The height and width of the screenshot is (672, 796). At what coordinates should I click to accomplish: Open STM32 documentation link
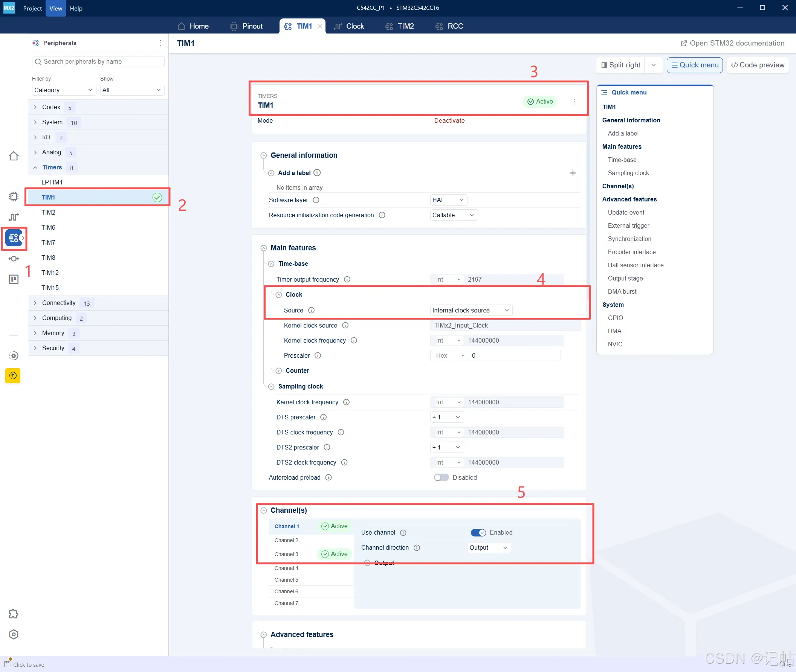732,43
